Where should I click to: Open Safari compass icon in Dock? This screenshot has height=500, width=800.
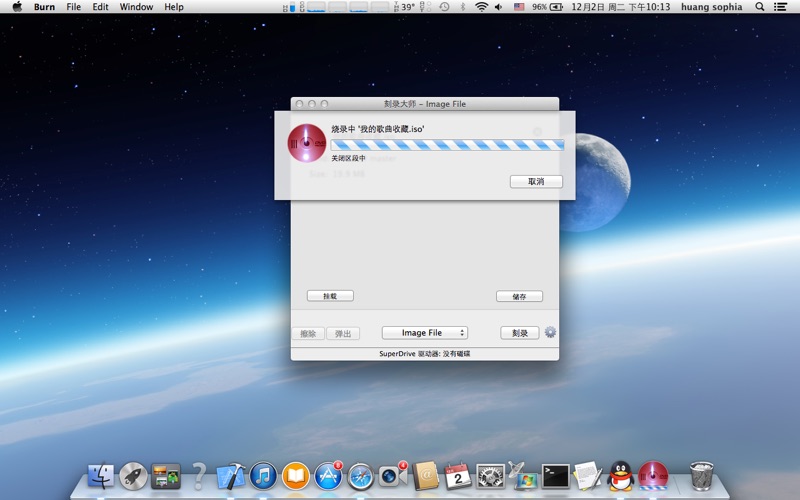(360, 476)
